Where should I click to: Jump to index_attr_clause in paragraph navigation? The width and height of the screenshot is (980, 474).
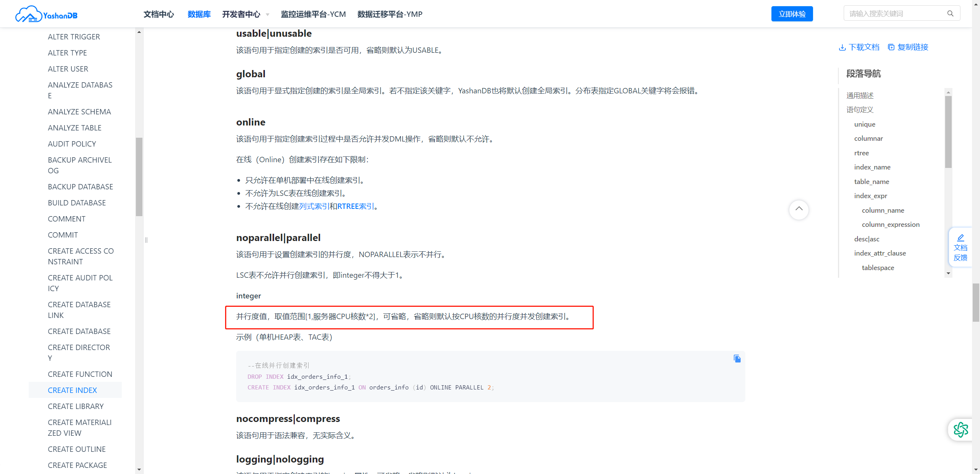(880, 253)
